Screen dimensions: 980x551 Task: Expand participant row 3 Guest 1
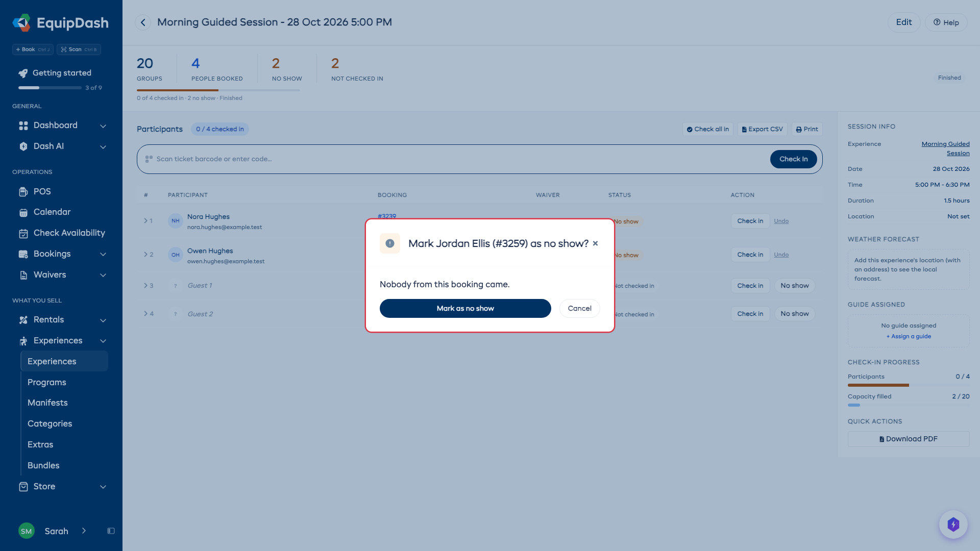(146, 286)
